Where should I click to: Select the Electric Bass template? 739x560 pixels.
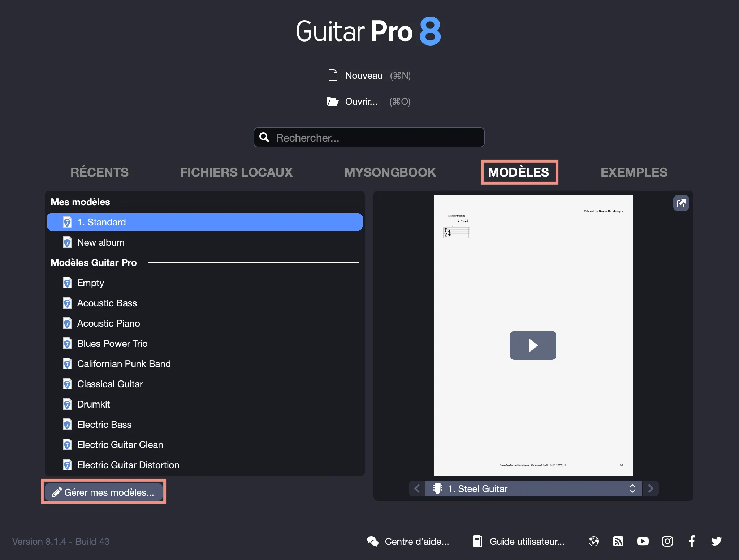pyautogui.click(x=205, y=424)
